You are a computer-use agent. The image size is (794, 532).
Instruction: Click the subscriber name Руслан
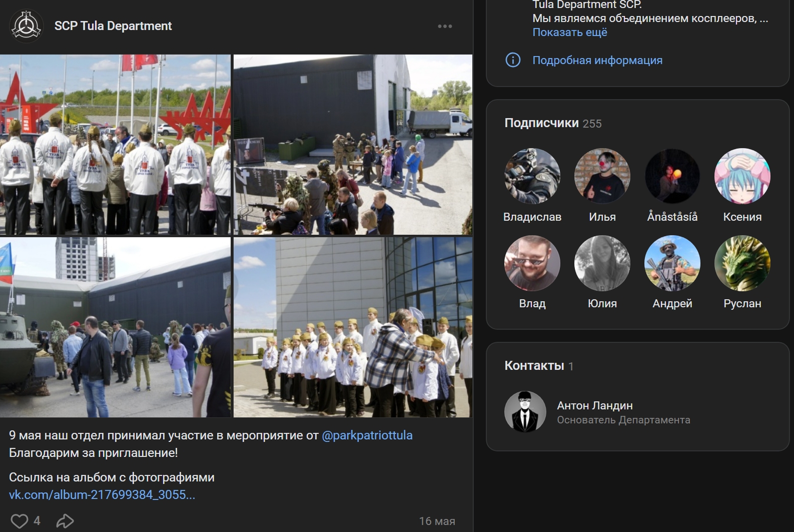click(742, 303)
